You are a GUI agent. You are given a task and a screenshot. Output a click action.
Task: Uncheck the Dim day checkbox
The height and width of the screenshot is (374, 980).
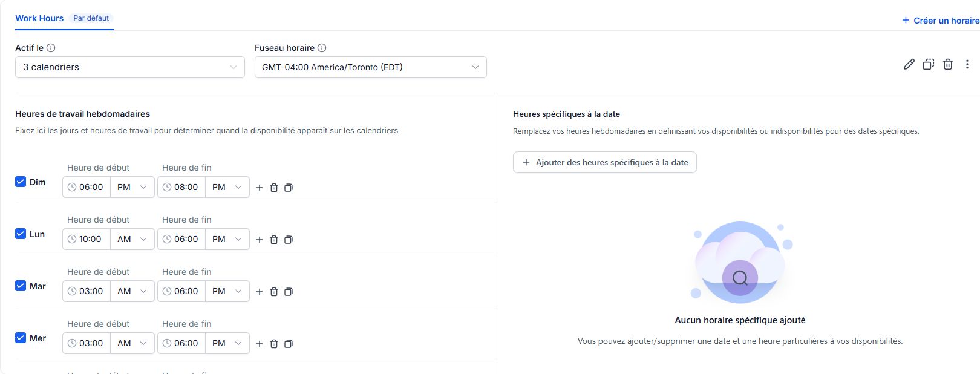(21, 182)
